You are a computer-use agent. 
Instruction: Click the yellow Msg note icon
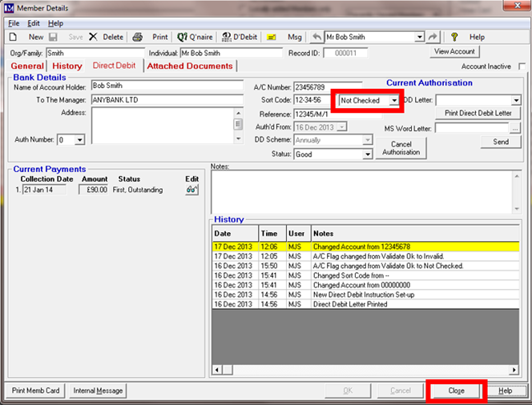(271, 38)
